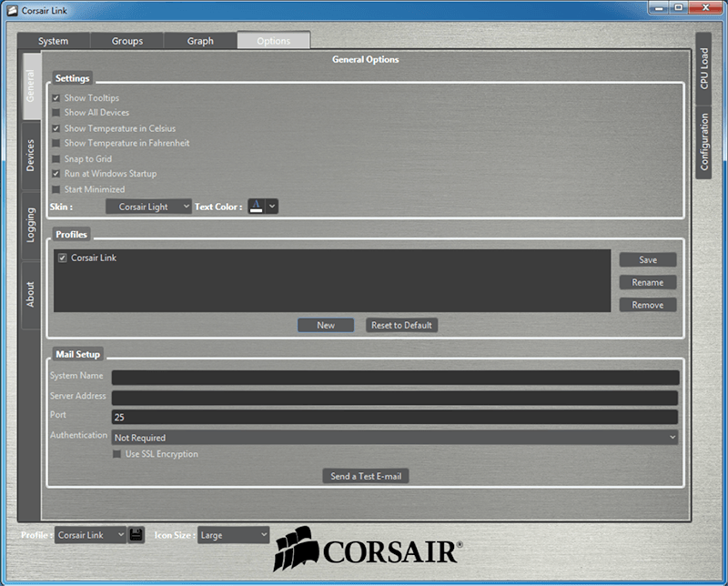The width and height of the screenshot is (728, 586).
Task: Open the Icon Size dropdown
Action: 233,535
